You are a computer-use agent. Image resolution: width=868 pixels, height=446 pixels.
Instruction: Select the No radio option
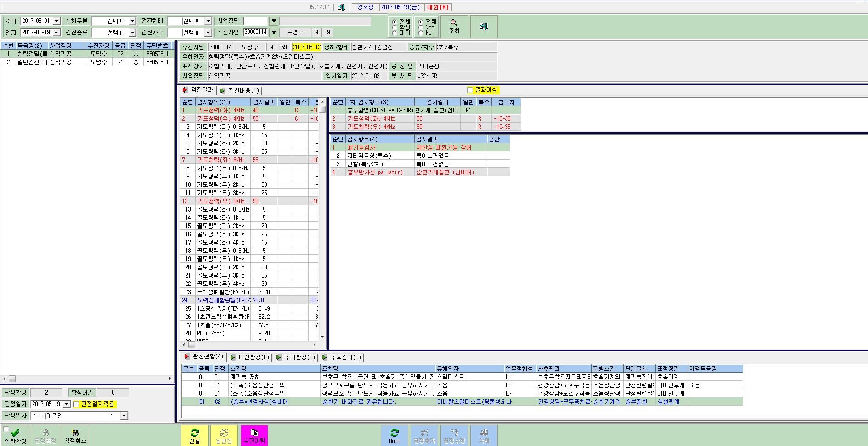click(x=421, y=33)
